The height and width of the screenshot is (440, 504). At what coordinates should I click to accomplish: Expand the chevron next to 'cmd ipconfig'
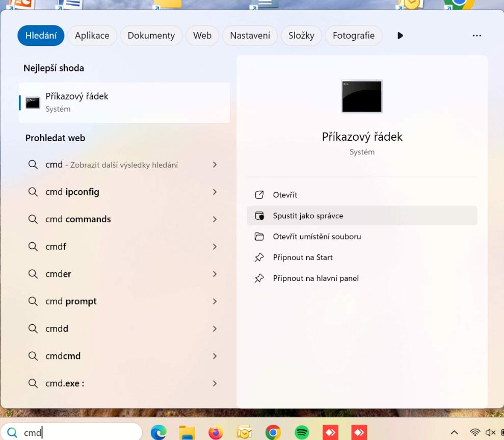point(215,192)
